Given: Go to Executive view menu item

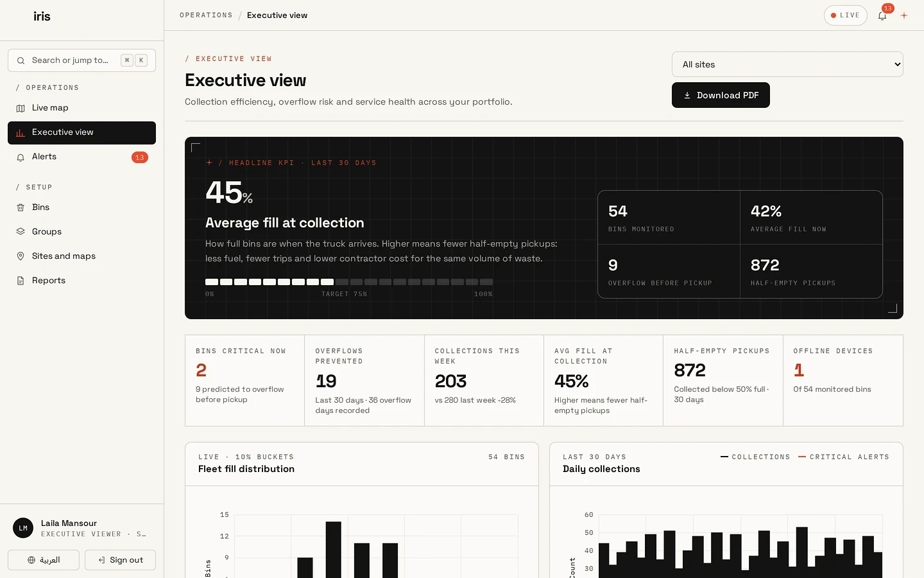Looking at the screenshot, I should pyautogui.click(x=81, y=133).
